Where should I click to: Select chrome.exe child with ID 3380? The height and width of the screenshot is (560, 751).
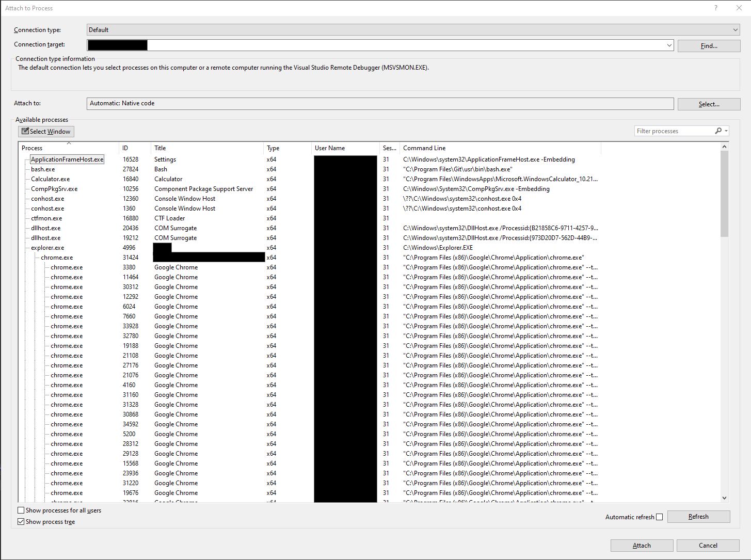67,267
